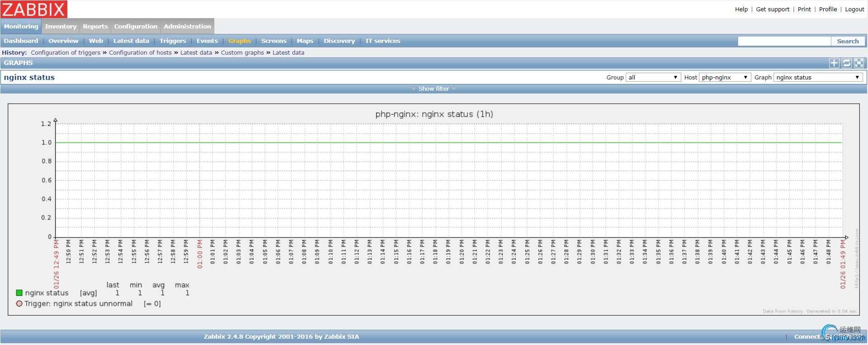Open the Events submenu

click(207, 41)
